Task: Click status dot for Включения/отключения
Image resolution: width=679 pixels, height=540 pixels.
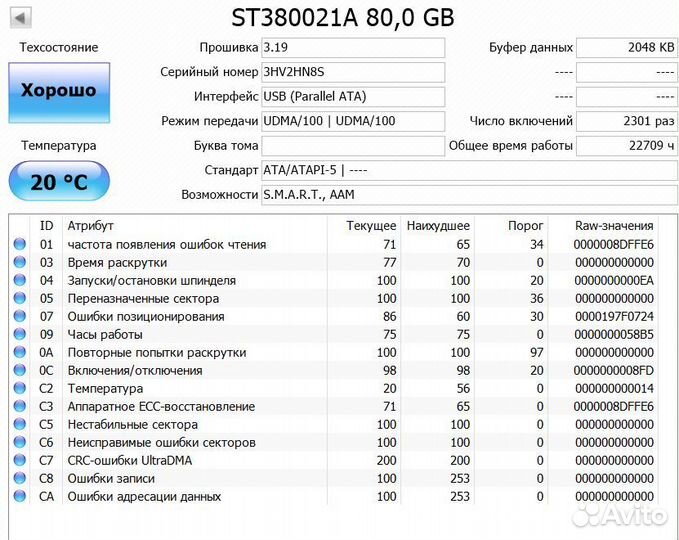Action: (19, 370)
